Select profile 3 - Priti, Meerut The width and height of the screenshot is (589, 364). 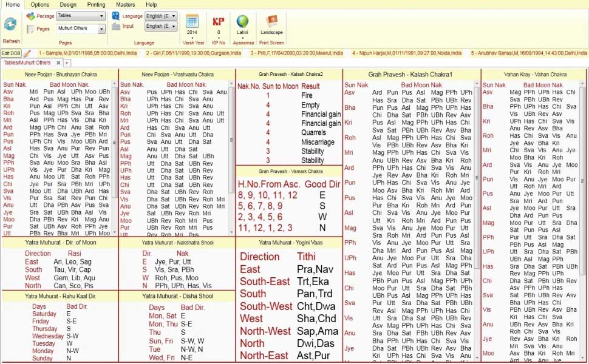[x=297, y=53]
